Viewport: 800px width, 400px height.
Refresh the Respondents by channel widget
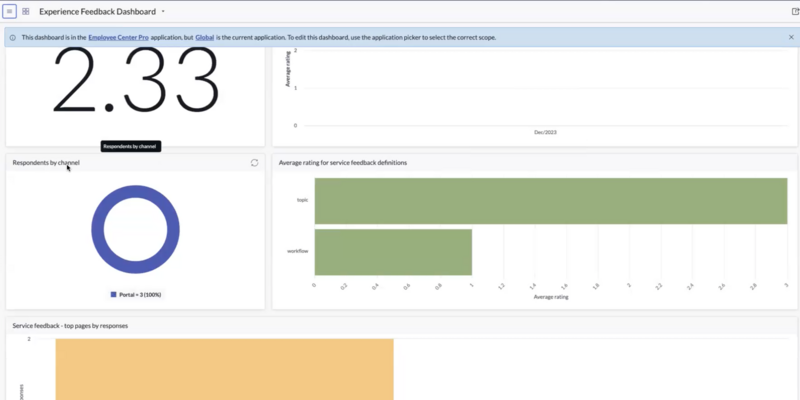254,163
